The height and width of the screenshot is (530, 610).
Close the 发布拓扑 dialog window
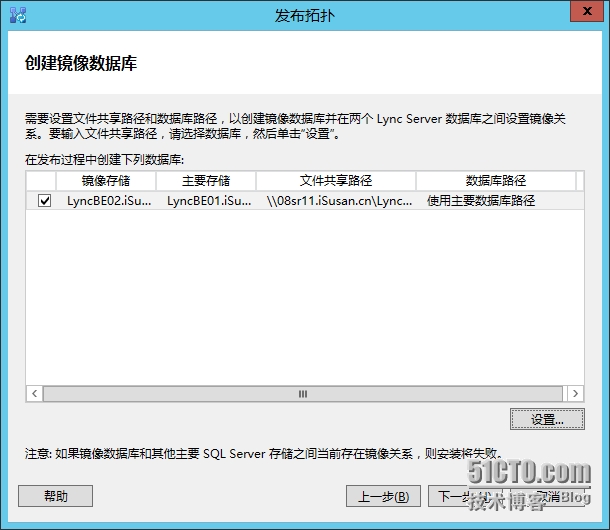pyautogui.click(x=587, y=11)
